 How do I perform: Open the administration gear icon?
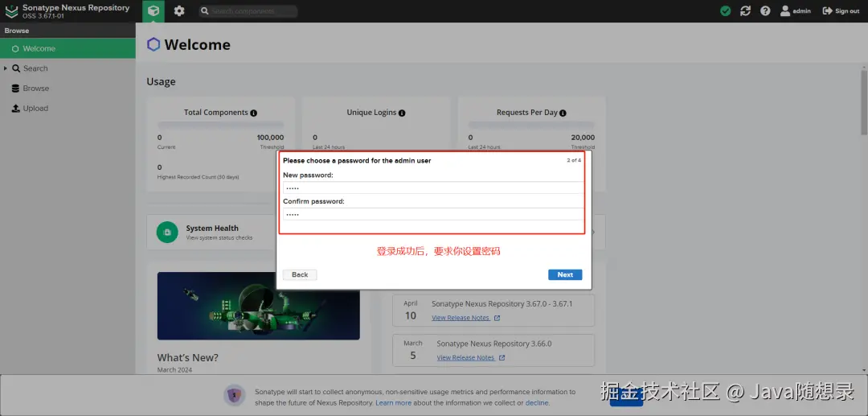pos(179,11)
